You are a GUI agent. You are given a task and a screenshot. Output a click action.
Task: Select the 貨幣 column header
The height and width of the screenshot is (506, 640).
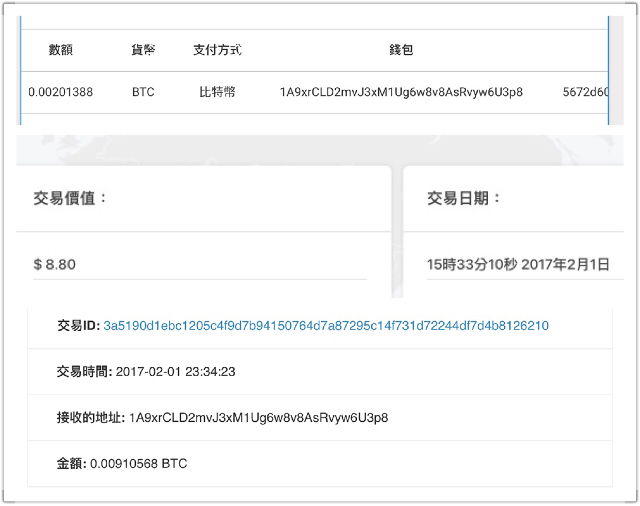click(x=143, y=50)
